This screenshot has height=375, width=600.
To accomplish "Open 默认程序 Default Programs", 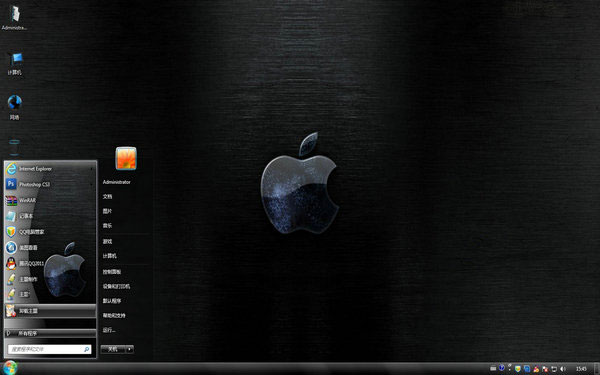I will 111,301.
